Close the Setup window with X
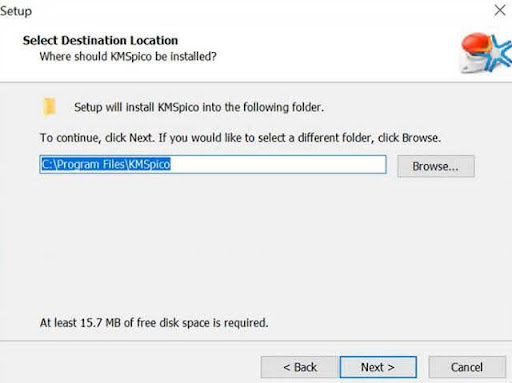Screen dimensions: 512x383 [x=500, y=10]
